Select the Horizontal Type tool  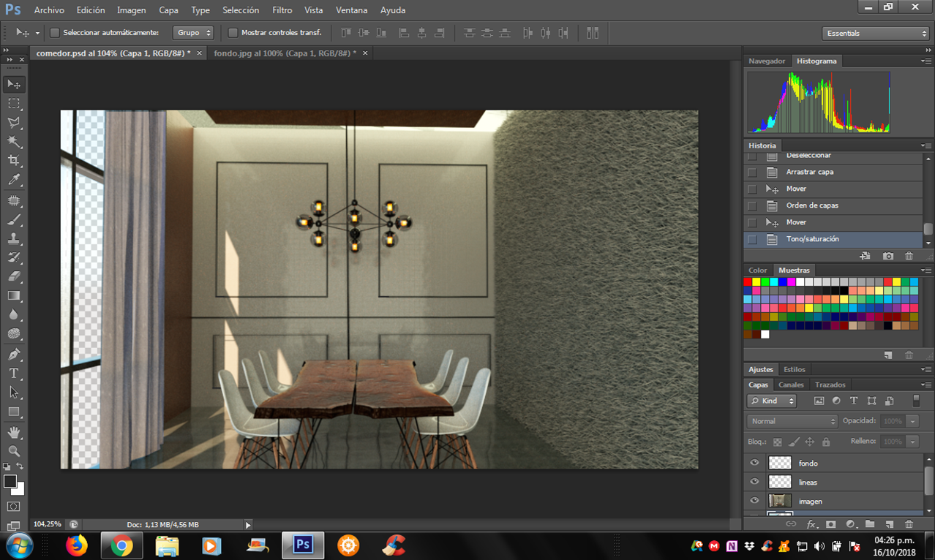14,374
